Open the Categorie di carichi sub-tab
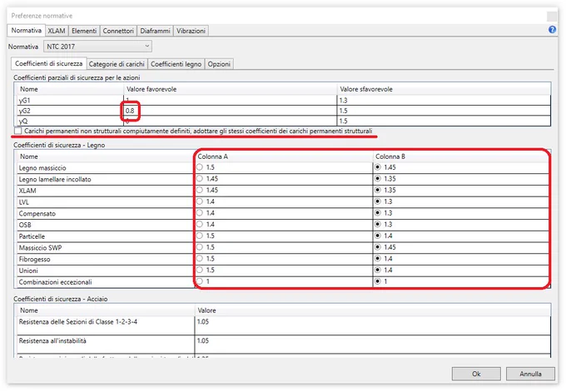The width and height of the screenshot is (566, 392). [x=117, y=64]
